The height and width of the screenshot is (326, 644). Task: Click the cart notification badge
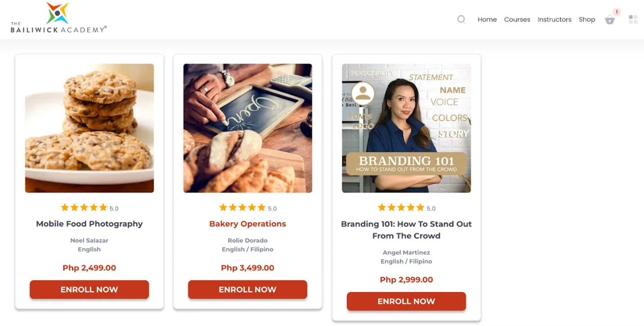click(617, 12)
